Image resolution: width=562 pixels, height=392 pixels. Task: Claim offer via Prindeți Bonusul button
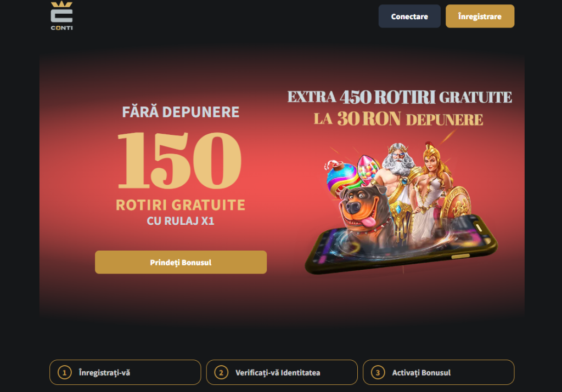click(181, 262)
